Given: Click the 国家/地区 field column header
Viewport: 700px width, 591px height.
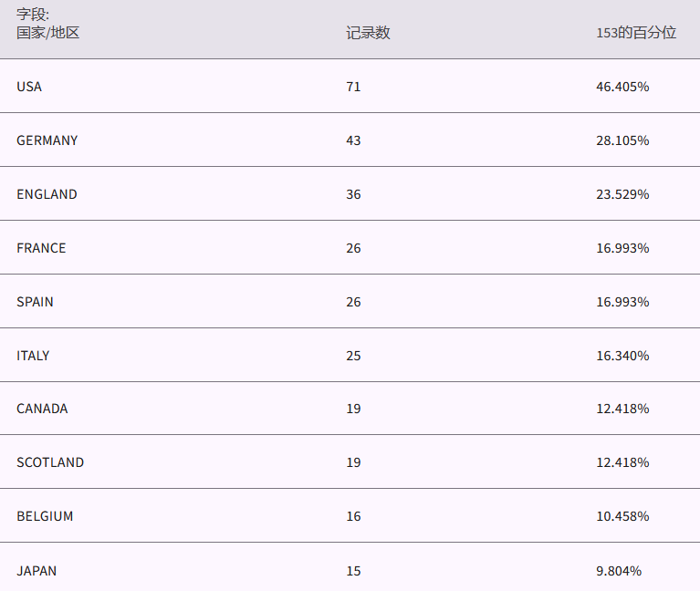Looking at the screenshot, I should tap(48, 33).
